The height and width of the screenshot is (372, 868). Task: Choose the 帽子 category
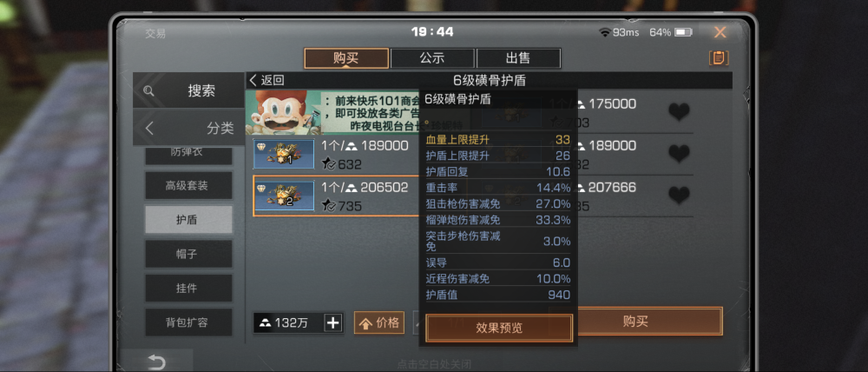(188, 255)
